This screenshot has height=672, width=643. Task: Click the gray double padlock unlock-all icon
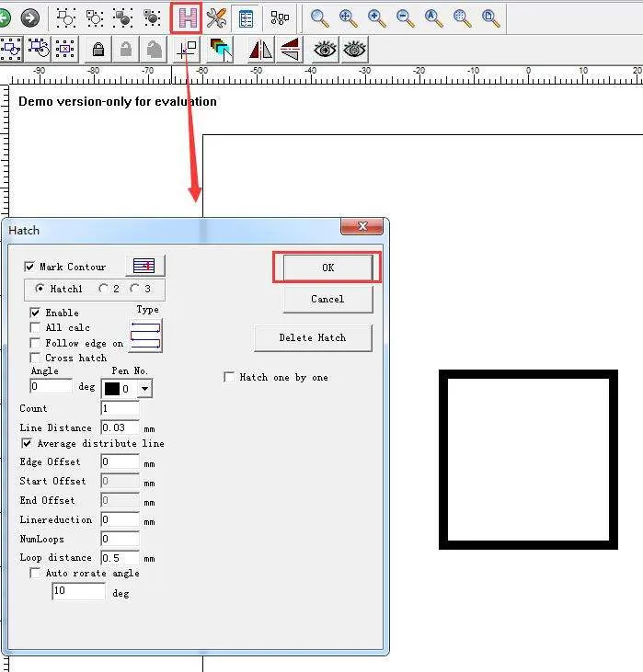coord(155,50)
